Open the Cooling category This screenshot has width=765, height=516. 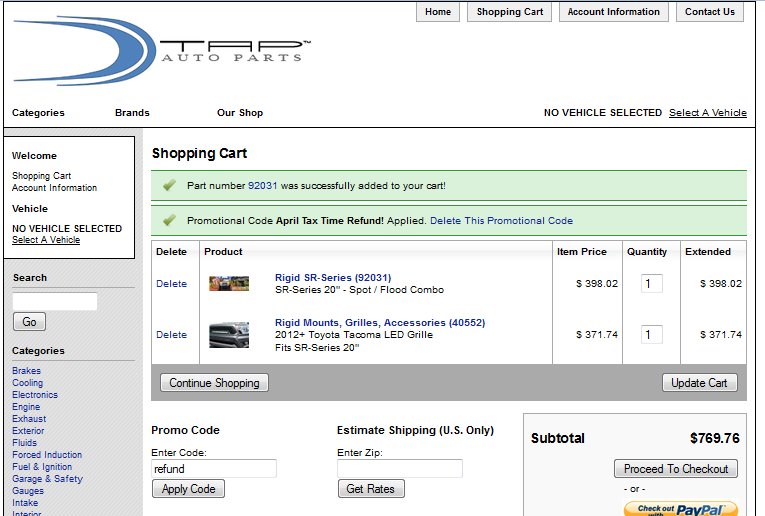point(27,383)
